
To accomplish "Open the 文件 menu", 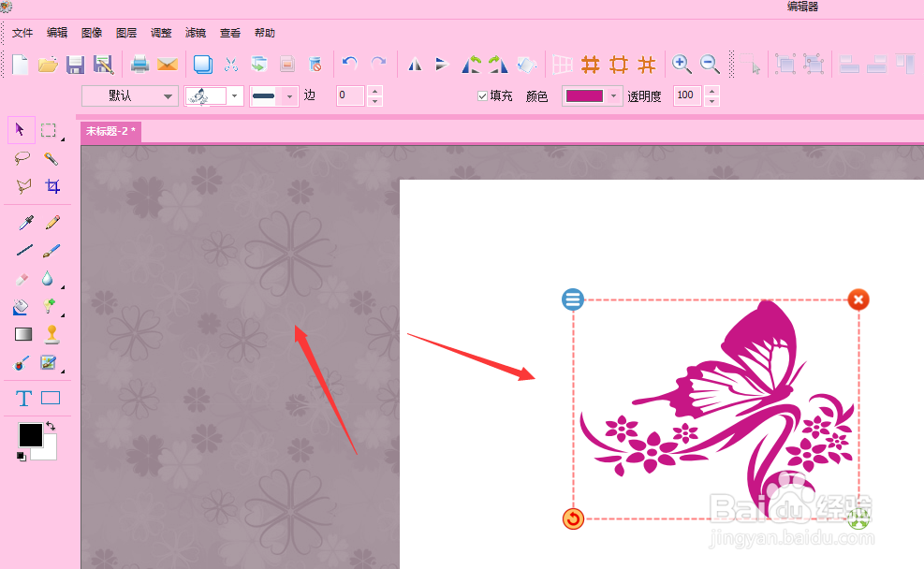I will pyautogui.click(x=22, y=33).
